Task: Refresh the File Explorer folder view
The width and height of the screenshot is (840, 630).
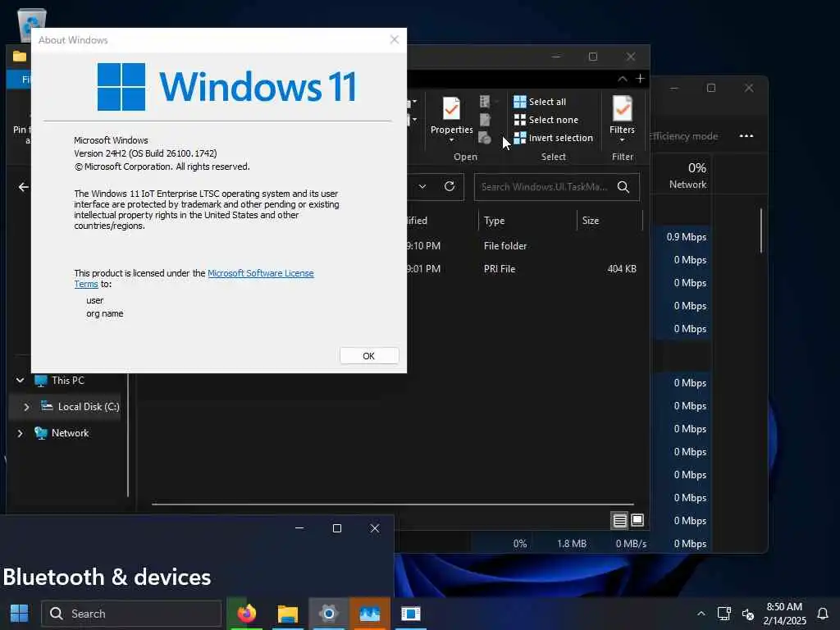Action: click(x=450, y=186)
